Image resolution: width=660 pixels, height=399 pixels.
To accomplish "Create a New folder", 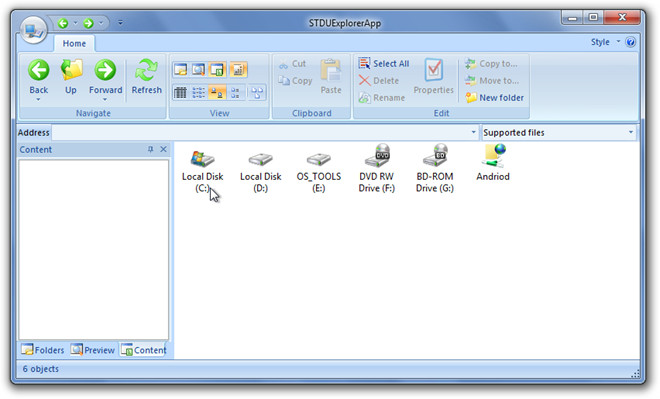I will pos(495,98).
